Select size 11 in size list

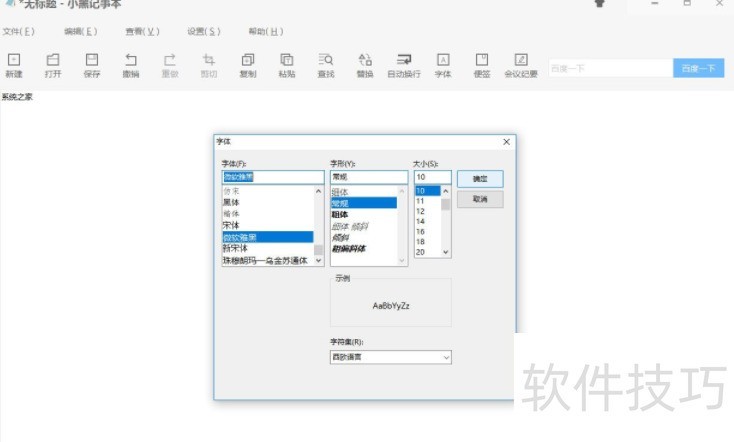pyautogui.click(x=428, y=201)
